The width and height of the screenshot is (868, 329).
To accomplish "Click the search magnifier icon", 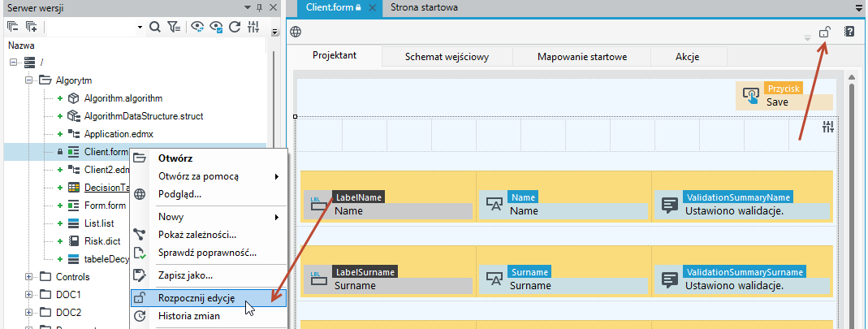I will tap(155, 26).
